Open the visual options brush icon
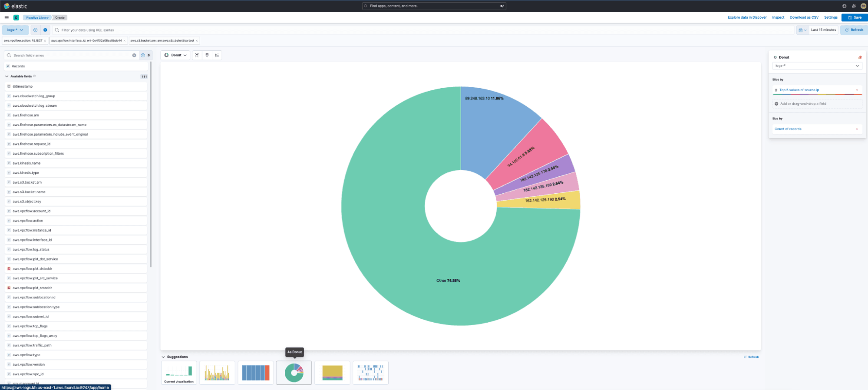868x390 pixels. (207, 55)
